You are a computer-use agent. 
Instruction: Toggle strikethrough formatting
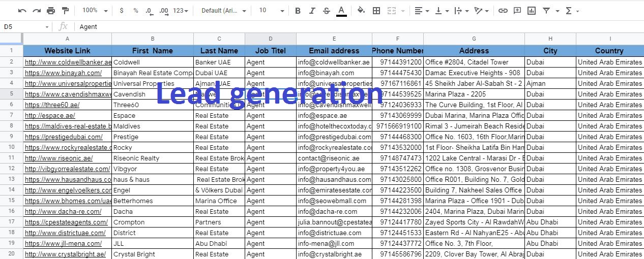[326, 11]
